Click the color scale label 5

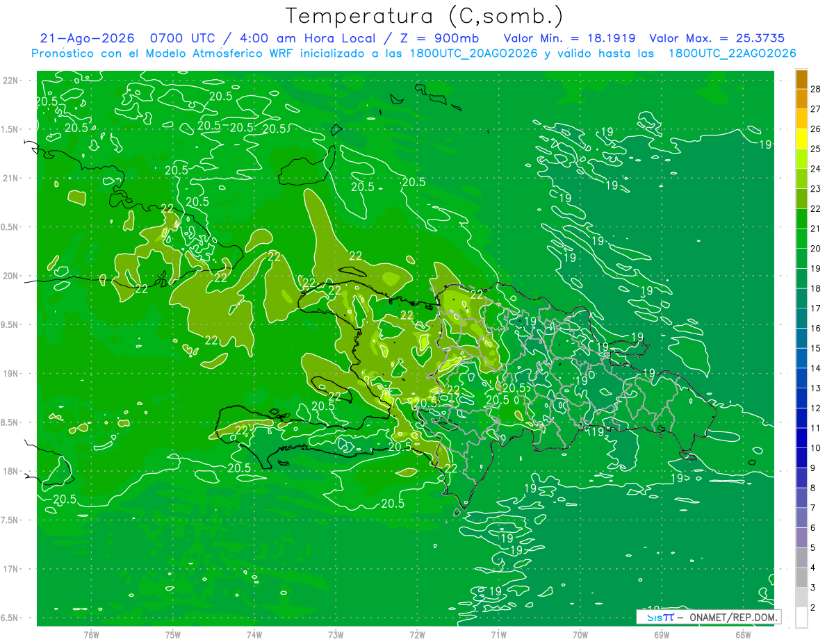pos(813,548)
